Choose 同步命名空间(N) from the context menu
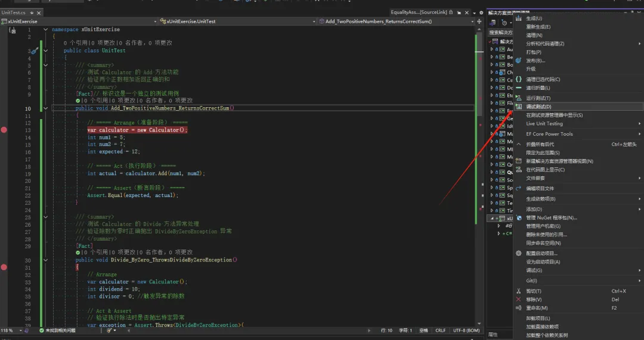Viewport: 644px width, 340px height. (x=578, y=243)
